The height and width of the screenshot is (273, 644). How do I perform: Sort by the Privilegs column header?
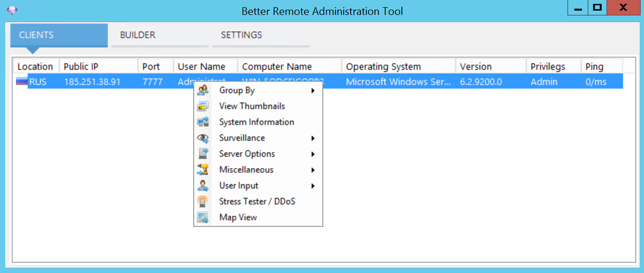554,66
